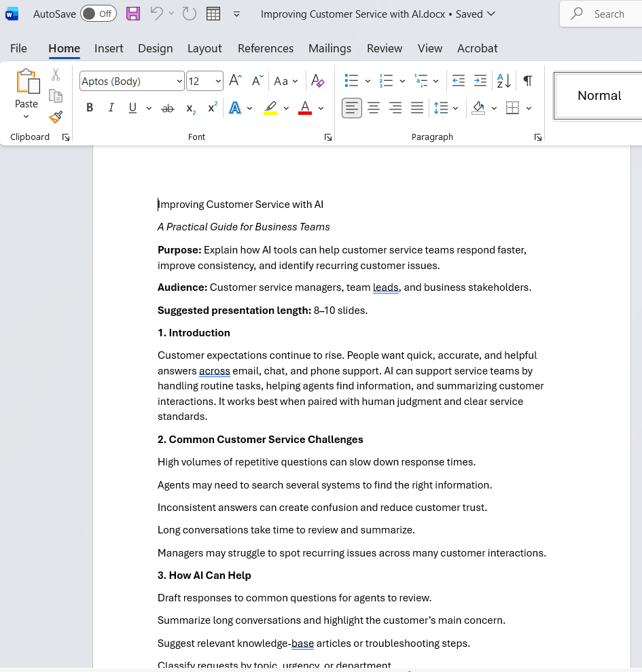Sort text with the A-Z icon
The height and width of the screenshot is (672, 642).
tap(504, 81)
